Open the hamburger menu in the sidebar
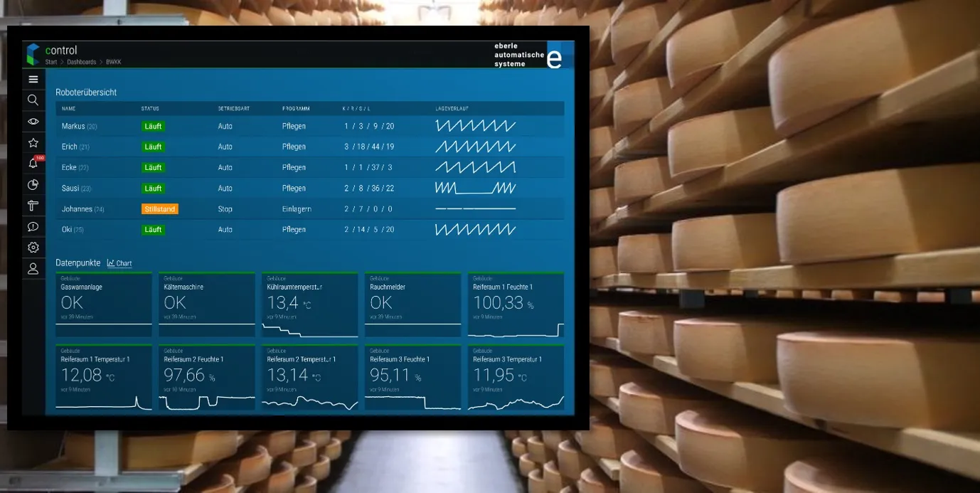This screenshot has width=980, height=493. pyautogui.click(x=33, y=79)
